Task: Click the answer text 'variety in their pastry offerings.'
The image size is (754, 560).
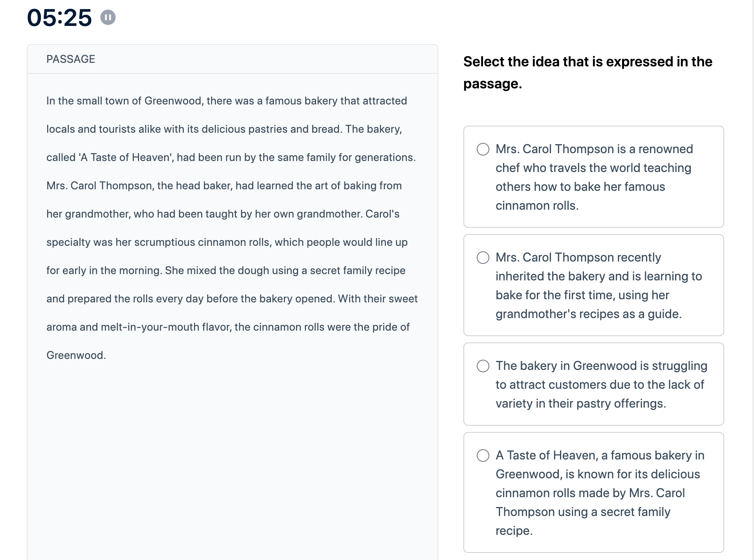Action: click(581, 404)
